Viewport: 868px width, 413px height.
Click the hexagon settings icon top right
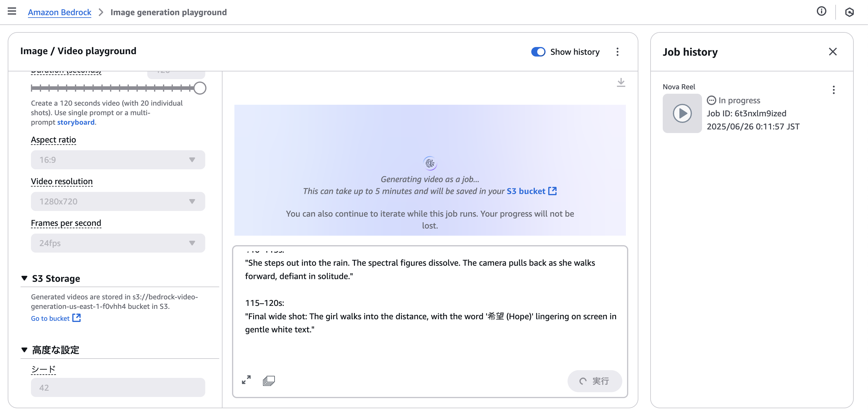coord(849,12)
